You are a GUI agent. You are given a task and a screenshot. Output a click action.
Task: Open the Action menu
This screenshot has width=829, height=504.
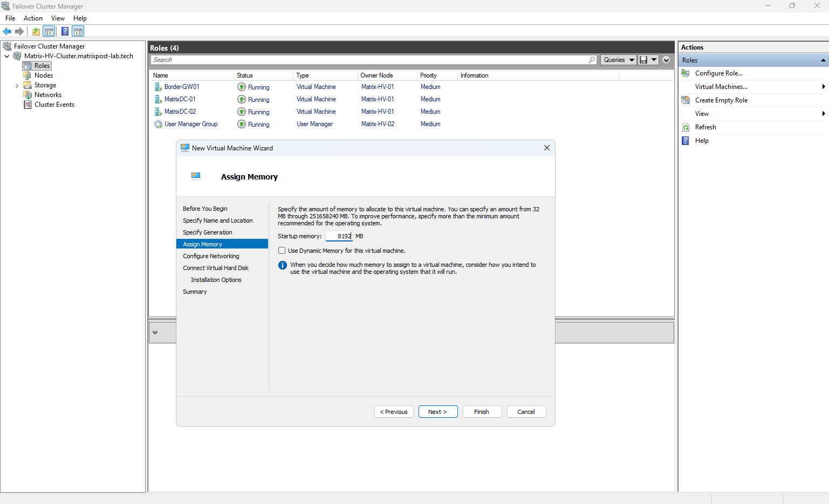point(33,18)
